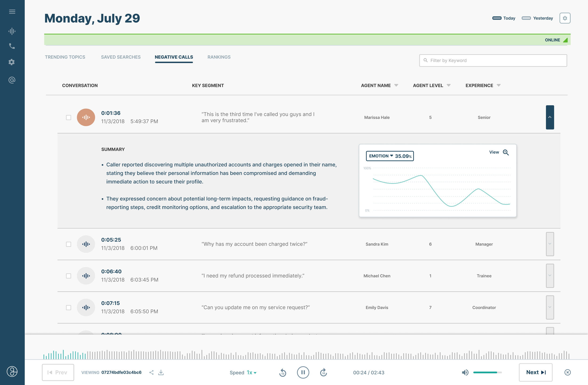Screen dimensions: 588x385
Task: Skip forward 10 seconds
Action: [x=323, y=372]
